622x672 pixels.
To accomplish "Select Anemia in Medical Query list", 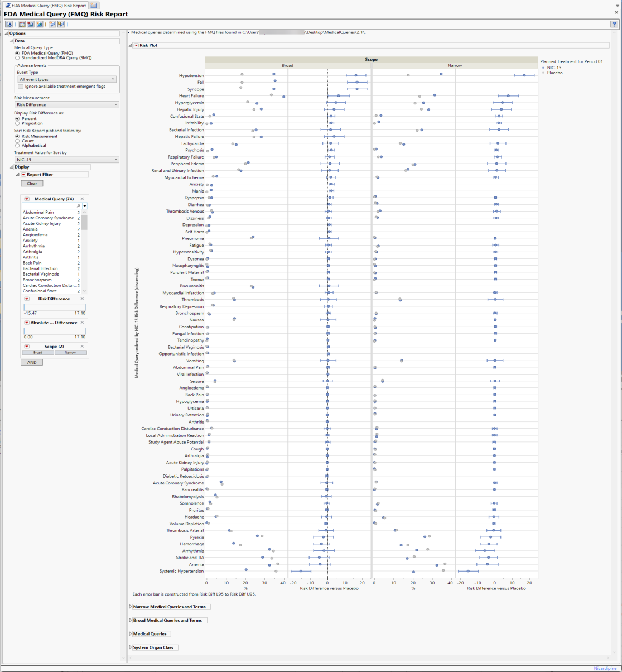I will coord(30,229).
